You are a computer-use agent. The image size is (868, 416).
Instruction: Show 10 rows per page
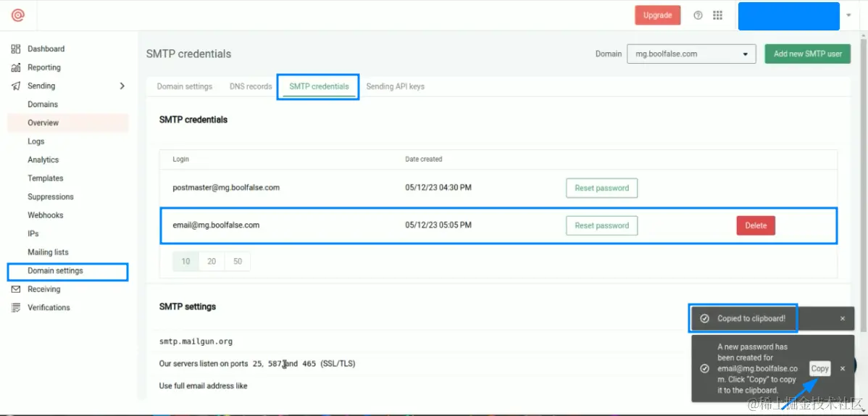pyautogui.click(x=185, y=262)
